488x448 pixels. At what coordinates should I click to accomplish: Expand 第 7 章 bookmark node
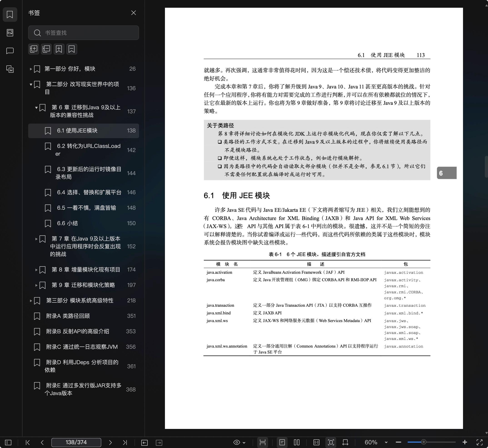pyautogui.click(x=36, y=239)
